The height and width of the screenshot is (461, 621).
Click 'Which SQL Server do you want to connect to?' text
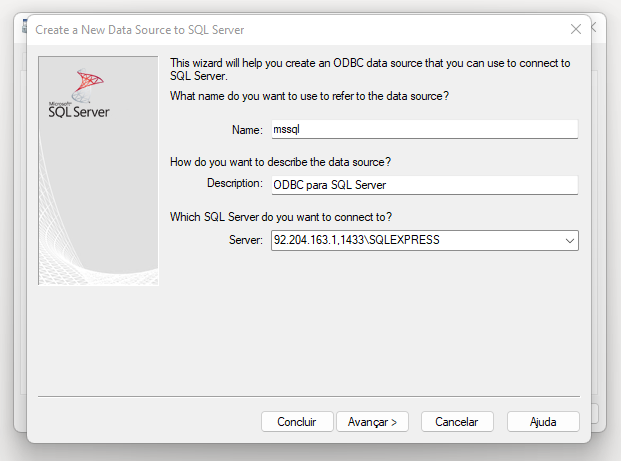pyautogui.click(x=281, y=217)
